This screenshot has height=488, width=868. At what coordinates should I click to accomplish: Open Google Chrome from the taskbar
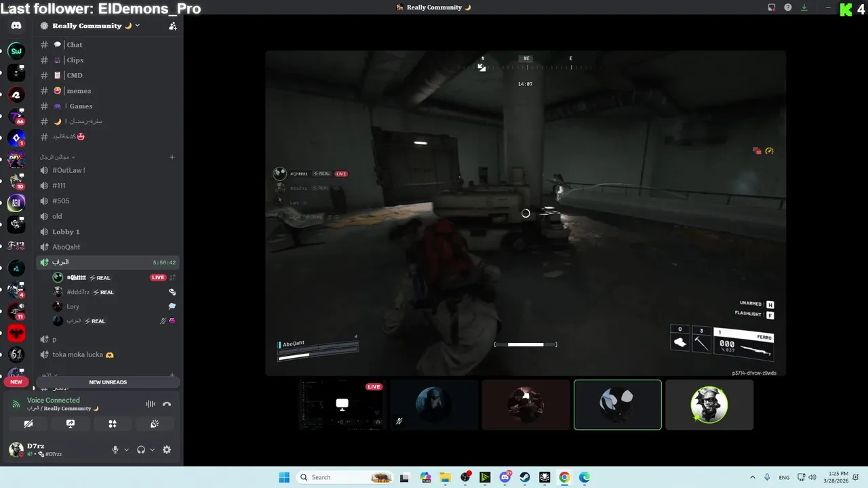(x=564, y=477)
